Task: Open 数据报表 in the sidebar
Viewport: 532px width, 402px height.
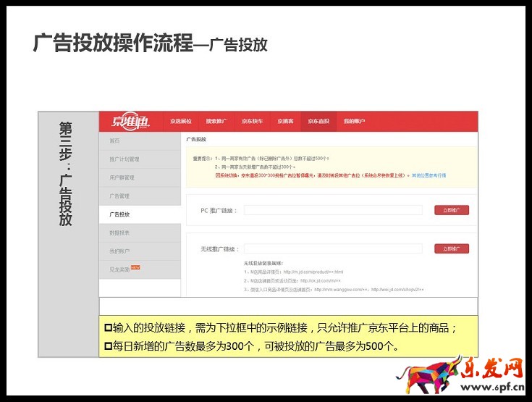Action: click(x=119, y=233)
